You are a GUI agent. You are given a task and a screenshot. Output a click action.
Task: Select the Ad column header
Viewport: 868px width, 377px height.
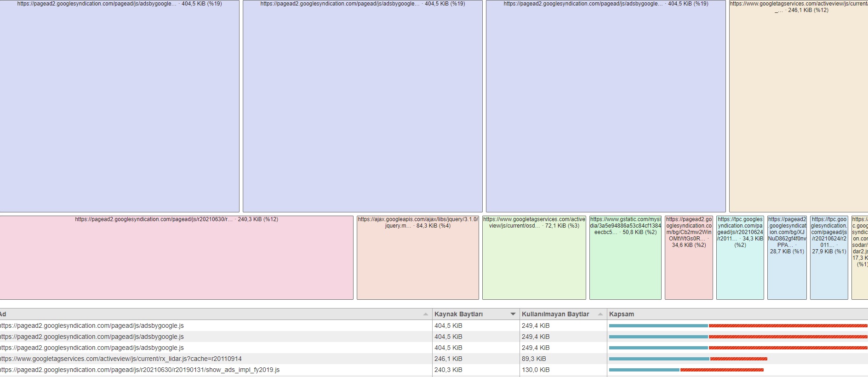pos(216,314)
